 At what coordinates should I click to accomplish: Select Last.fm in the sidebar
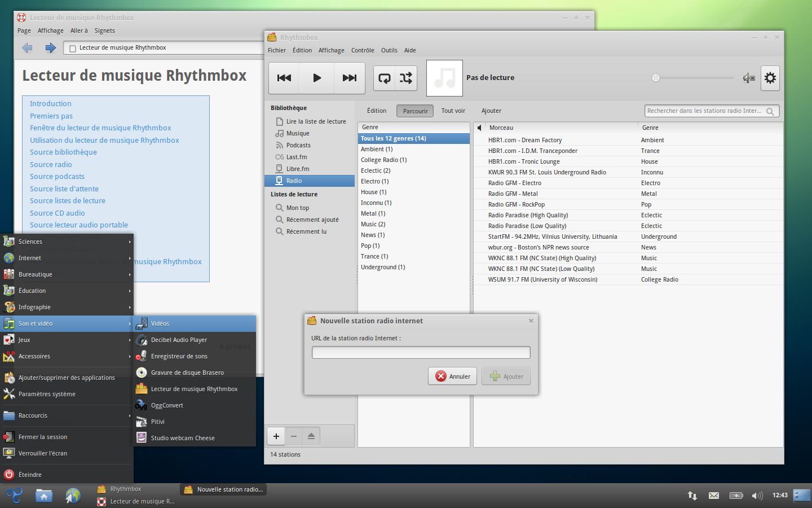tap(310, 157)
